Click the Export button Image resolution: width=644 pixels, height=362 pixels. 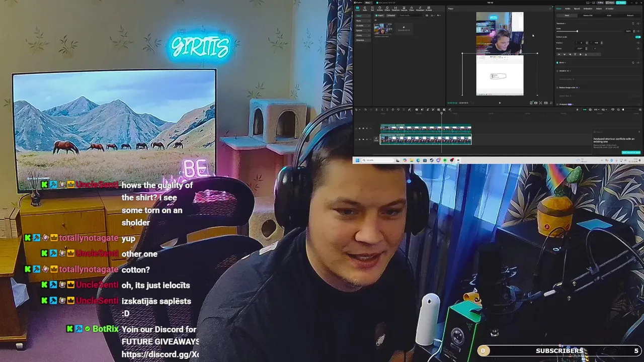621,3
